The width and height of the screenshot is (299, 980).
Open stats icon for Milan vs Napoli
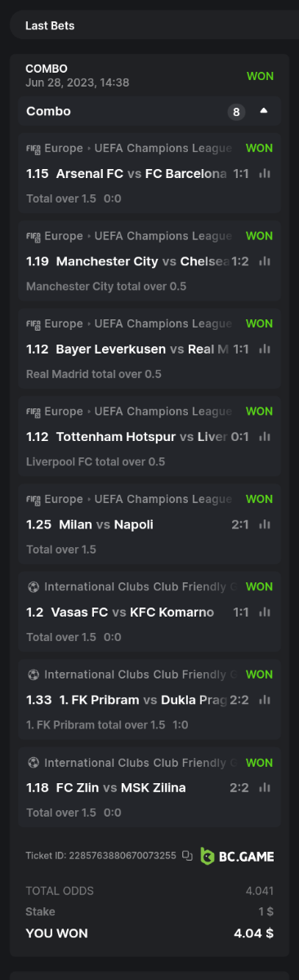pyautogui.click(x=265, y=524)
